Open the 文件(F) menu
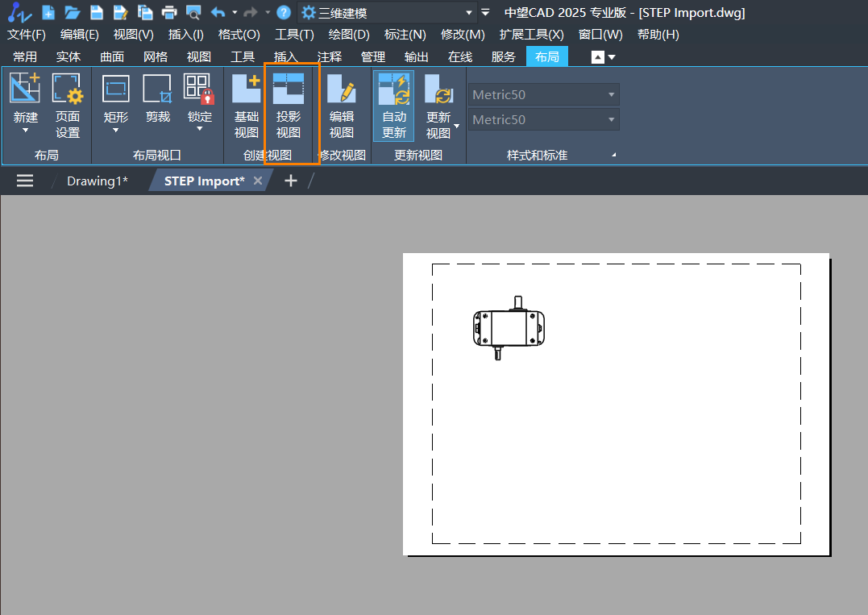 [27, 35]
